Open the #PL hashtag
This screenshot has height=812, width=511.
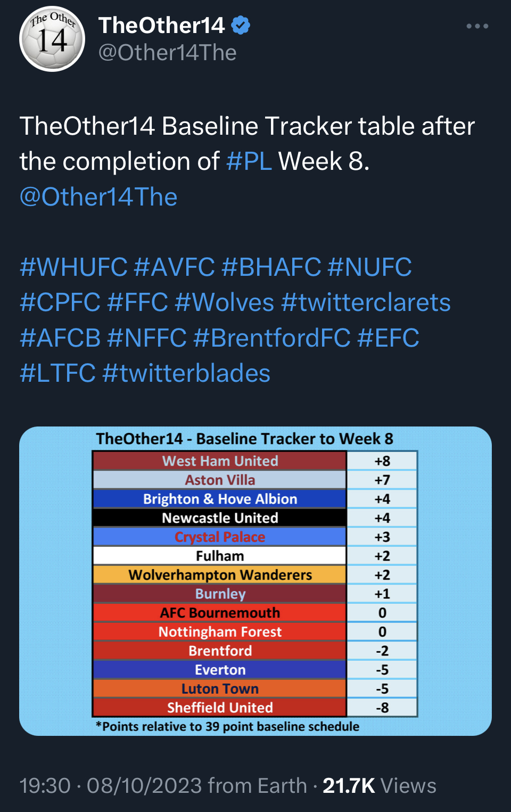pos(249,161)
